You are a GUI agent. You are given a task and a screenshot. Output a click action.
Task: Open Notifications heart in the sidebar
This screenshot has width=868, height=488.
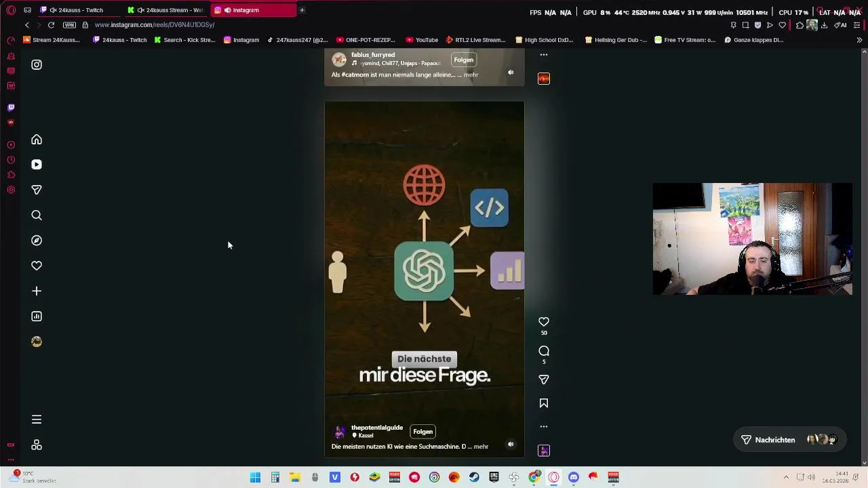pos(37,266)
